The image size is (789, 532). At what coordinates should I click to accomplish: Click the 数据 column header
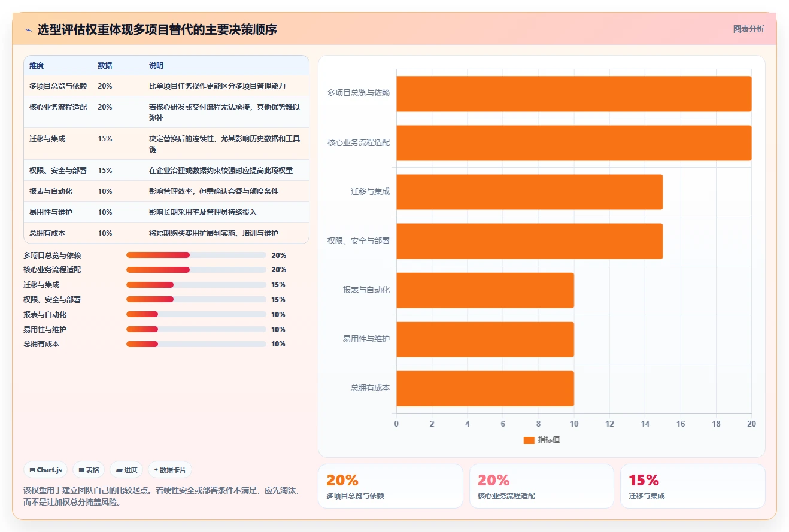105,66
